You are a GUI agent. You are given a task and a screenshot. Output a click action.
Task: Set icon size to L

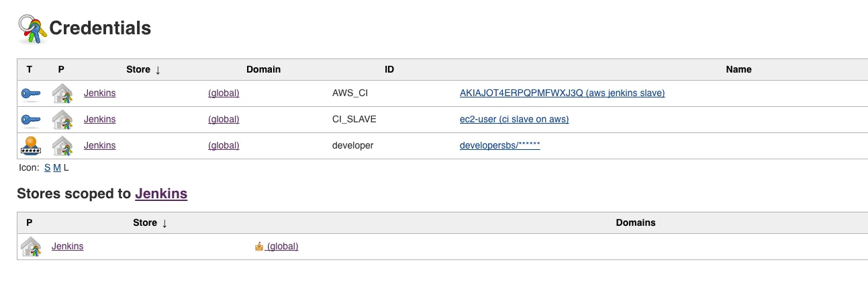tap(66, 168)
